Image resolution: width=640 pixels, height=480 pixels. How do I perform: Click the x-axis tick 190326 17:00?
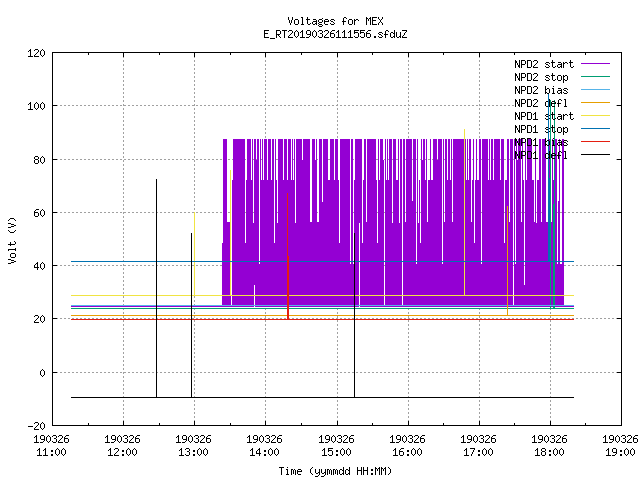[x=478, y=446]
